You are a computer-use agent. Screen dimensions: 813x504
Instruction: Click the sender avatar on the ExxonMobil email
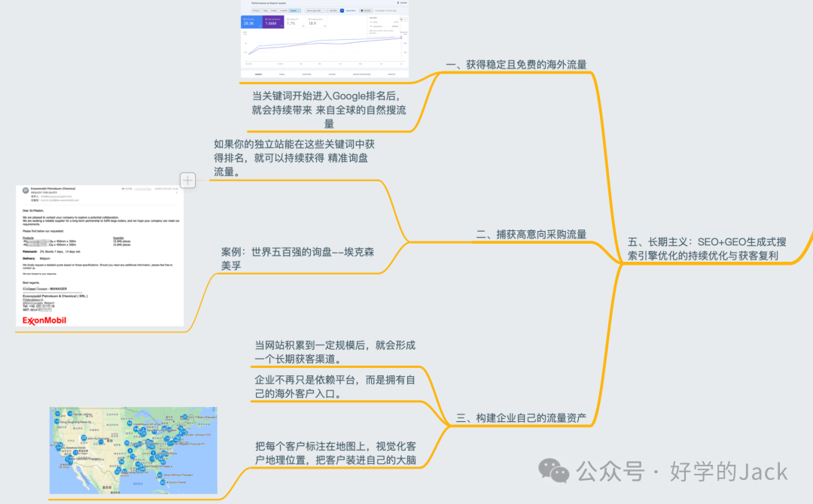click(x=25, y=190)
